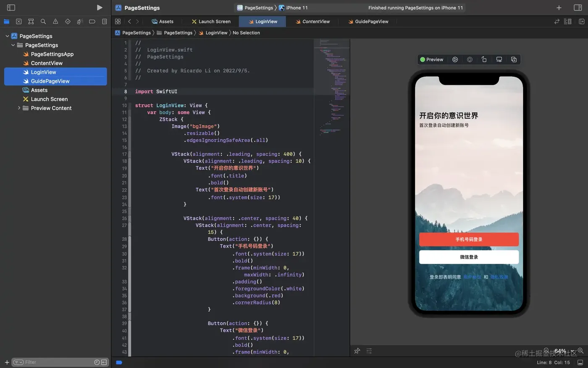Screen dimensions: 588x368
Task: Select GuidePageView file in navigator
Action: click(55, 81)
